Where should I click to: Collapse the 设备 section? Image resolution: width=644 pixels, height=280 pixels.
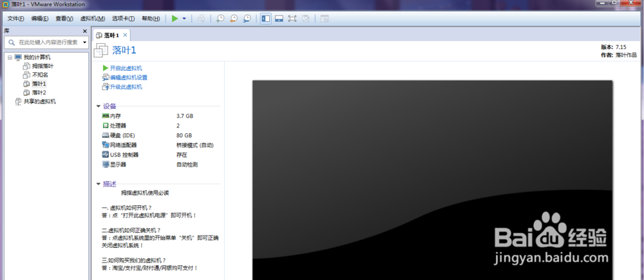pos(99,106)
